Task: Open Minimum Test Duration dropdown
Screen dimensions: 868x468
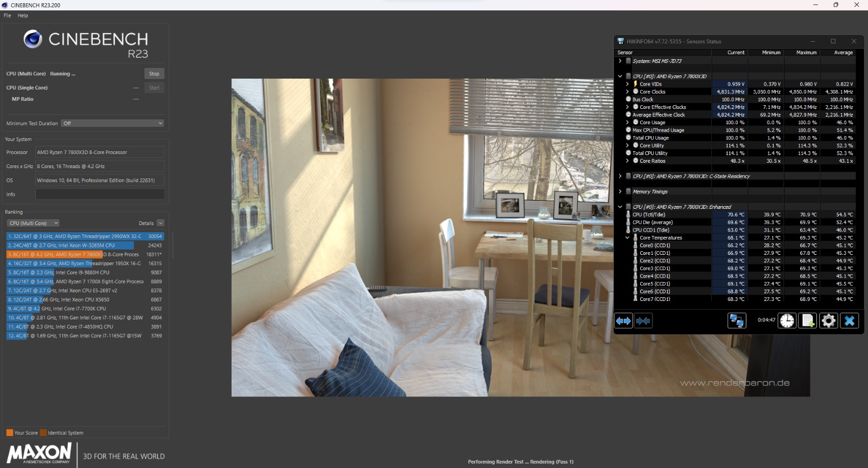Action: tap(112, 124)
